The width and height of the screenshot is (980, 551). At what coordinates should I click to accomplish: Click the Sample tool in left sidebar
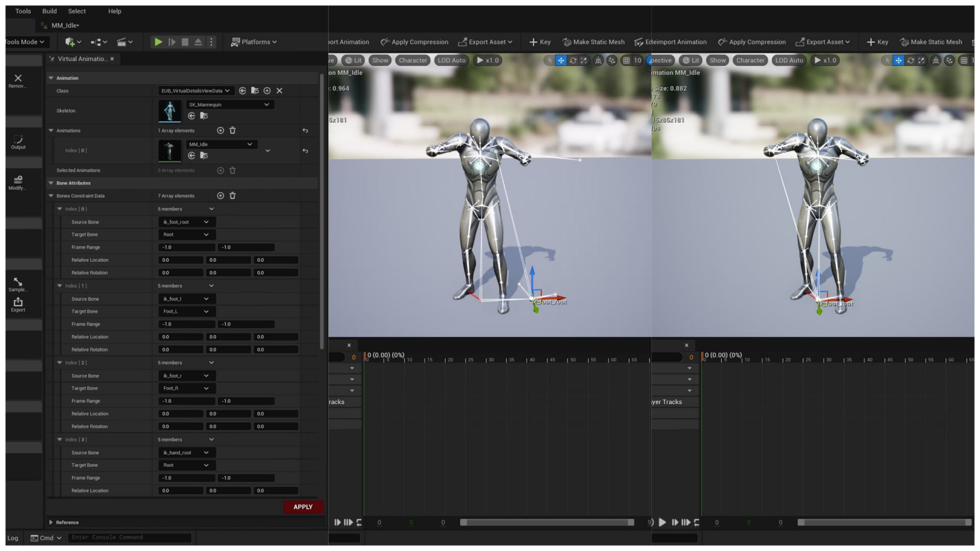(x=18, y=284)
